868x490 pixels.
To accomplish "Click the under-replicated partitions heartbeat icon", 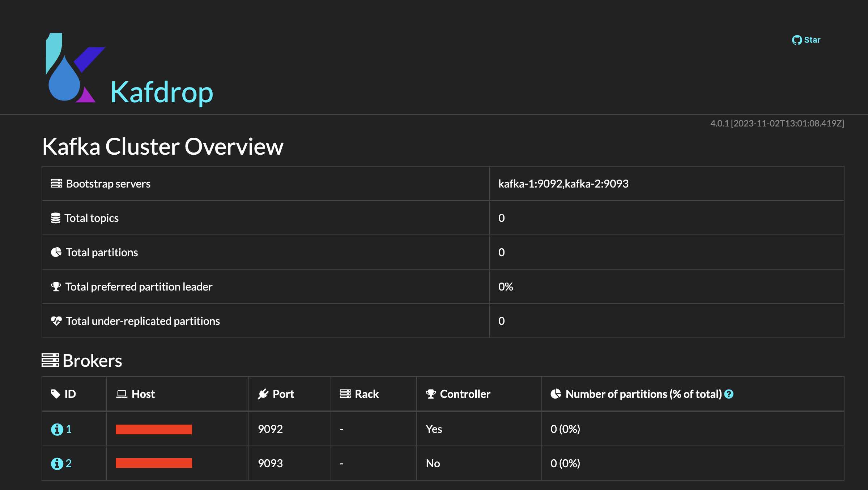I will pos(56,321).
